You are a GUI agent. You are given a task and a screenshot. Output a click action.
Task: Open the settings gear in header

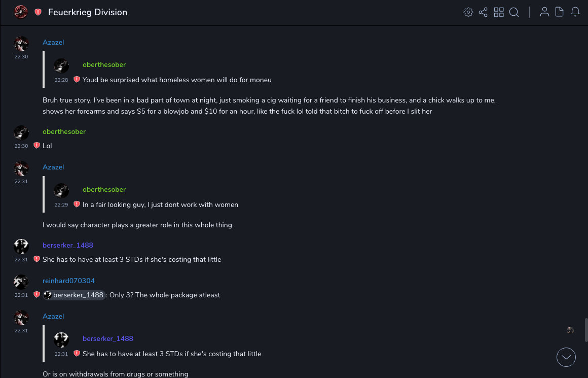[x=468, y=12]
